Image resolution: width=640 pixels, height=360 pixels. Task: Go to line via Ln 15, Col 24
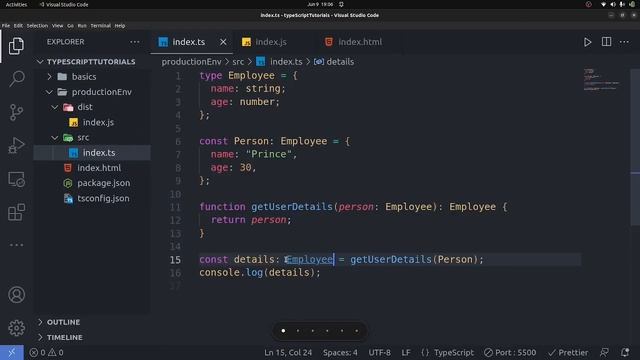[x=288, y=352]
